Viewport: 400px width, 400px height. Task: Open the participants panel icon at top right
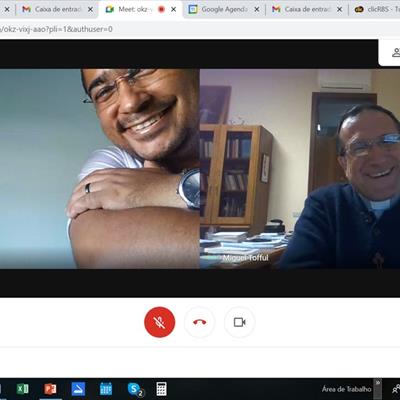click(395, 52)
